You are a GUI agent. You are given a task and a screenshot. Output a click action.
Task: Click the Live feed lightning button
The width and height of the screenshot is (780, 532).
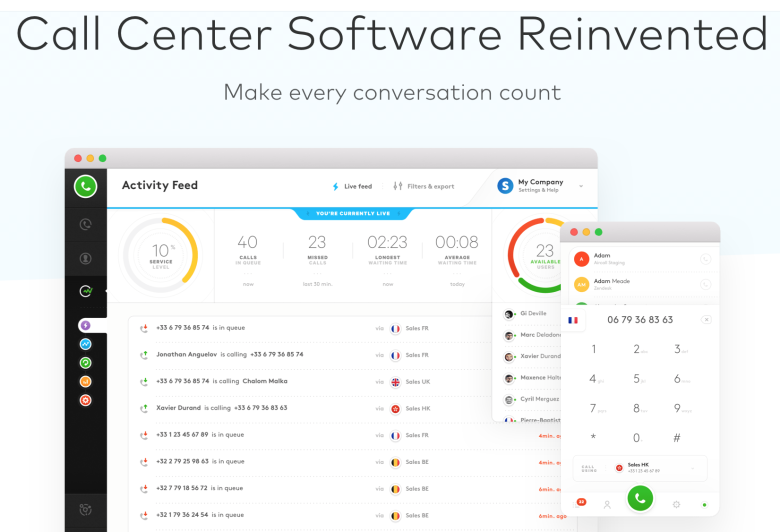(352, 187)
